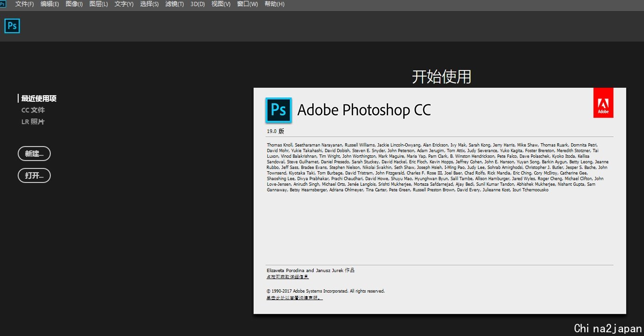The width and height of the screenshot is (644, 336).
Task: Click the 开始使用 heading
Action: pos(441,77)
